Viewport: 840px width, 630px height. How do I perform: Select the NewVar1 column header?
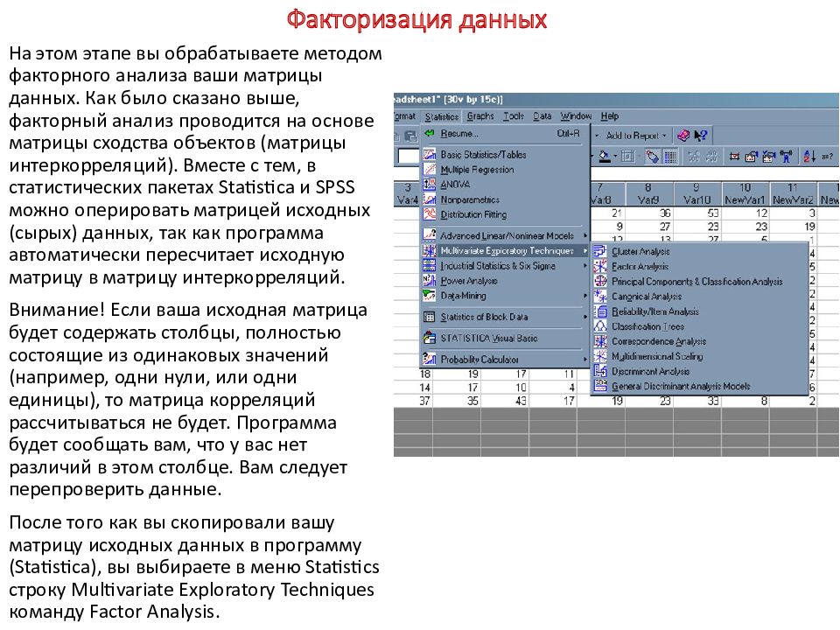745,194
